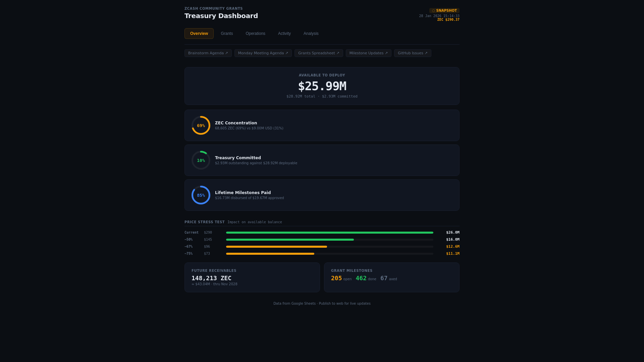Open the Grants tab
644x362 pixels.
(x=227, y=34)
